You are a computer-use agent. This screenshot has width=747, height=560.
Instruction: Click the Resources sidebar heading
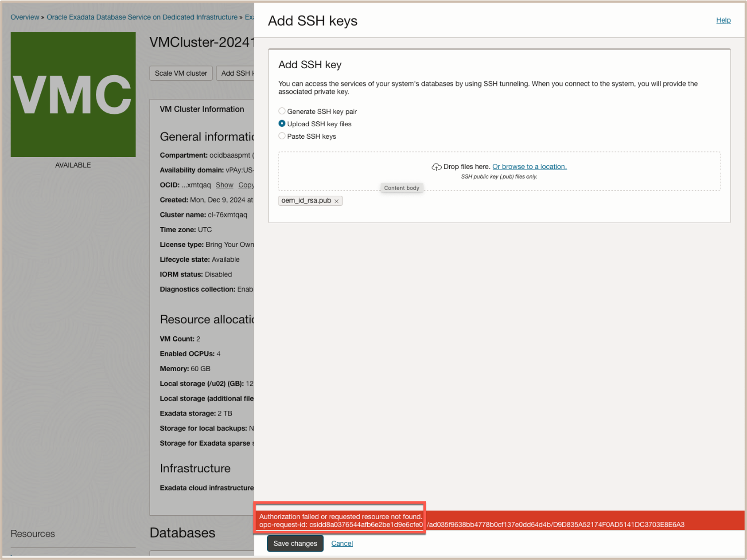[x=33, y=534]
